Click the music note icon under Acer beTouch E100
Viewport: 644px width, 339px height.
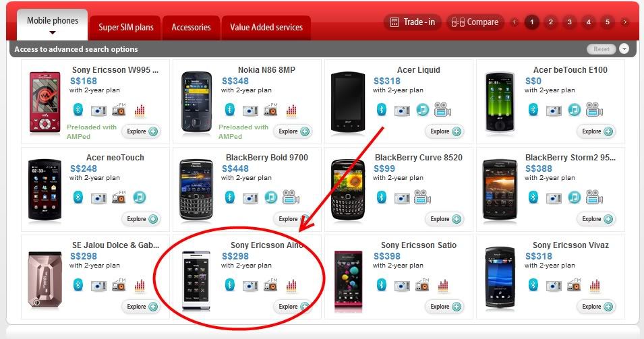click(x=574, y=110)
